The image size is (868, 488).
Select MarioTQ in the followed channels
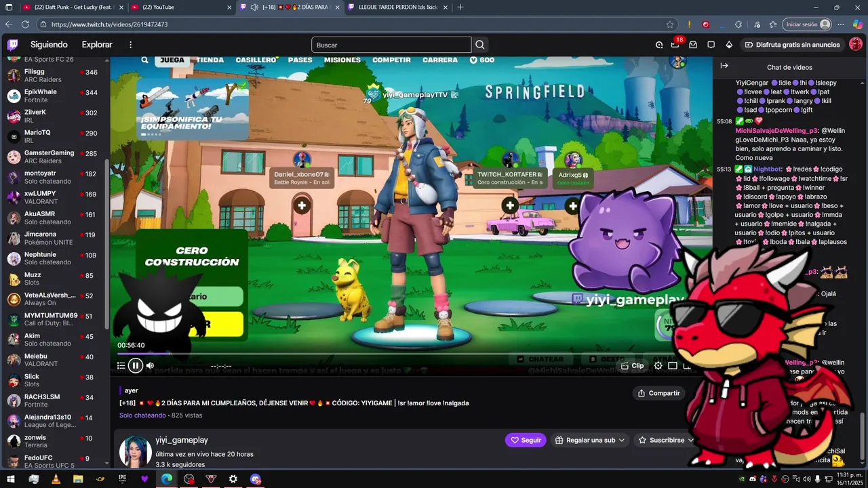[x=54, y=136]
